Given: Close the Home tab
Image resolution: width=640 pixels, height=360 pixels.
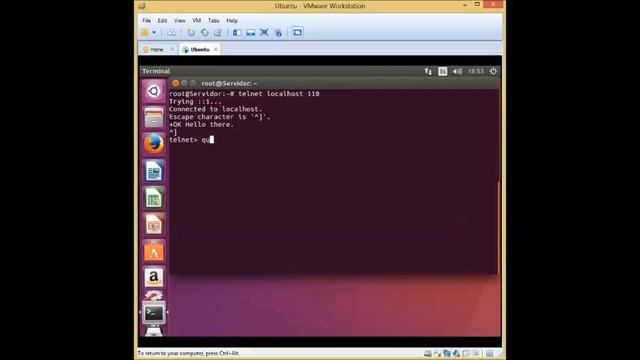Looking at the screenshot, I should click(172, 49).
